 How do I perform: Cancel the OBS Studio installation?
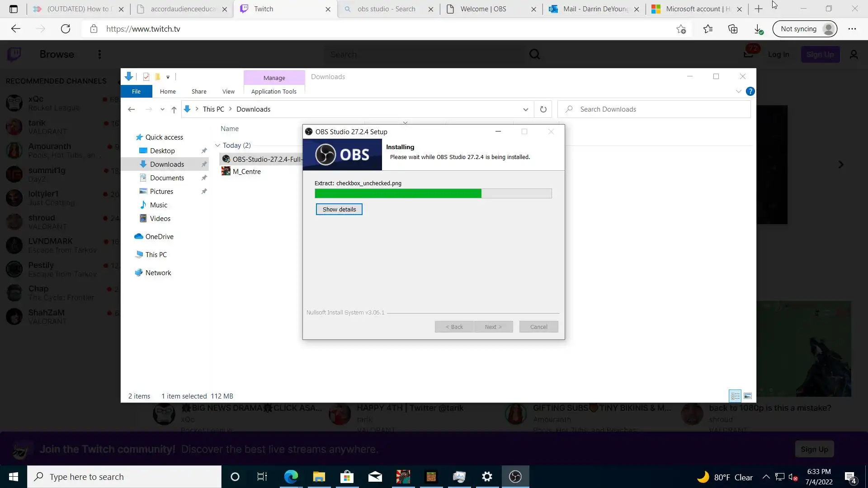[538, 327]
